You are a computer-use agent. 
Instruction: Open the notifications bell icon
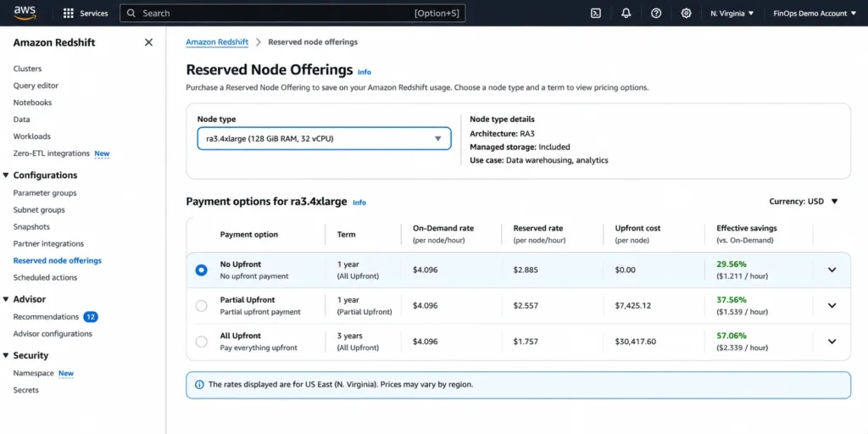point(626,14)
